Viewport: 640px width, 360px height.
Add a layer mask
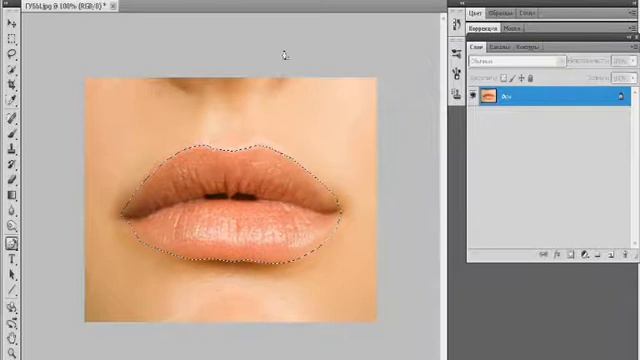click(571, 255)
